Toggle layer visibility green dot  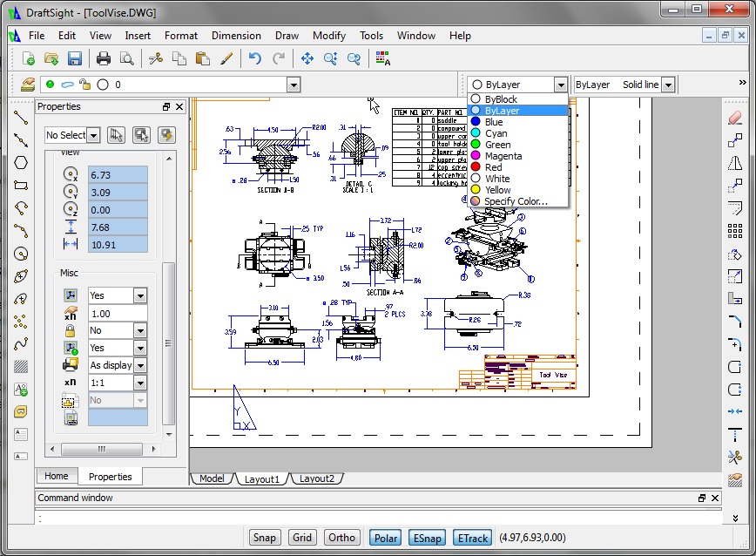coord(50,85)
